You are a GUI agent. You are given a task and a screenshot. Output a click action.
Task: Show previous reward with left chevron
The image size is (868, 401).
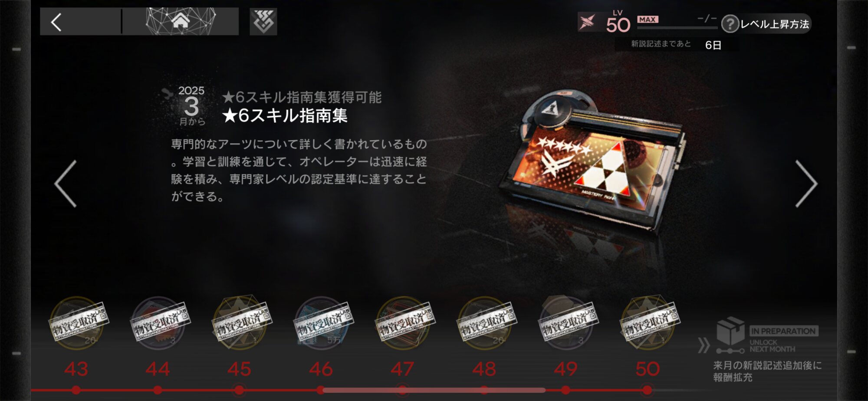coord(66,184)
